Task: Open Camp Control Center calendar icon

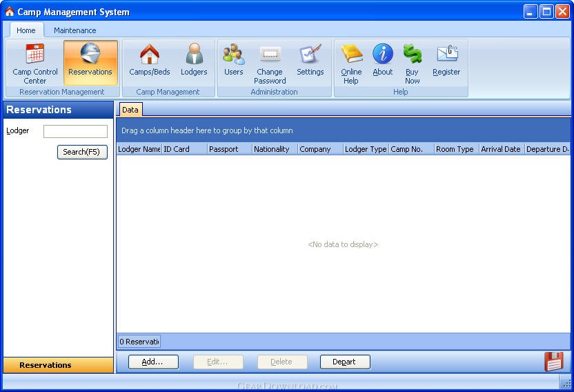Action: point(35,54)
